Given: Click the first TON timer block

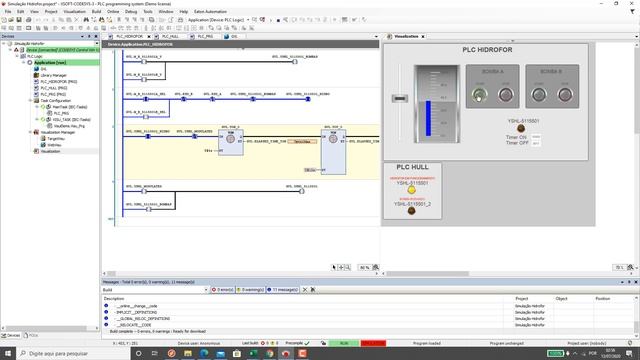Looking at the screenshot, I should [x=231, y=142].
